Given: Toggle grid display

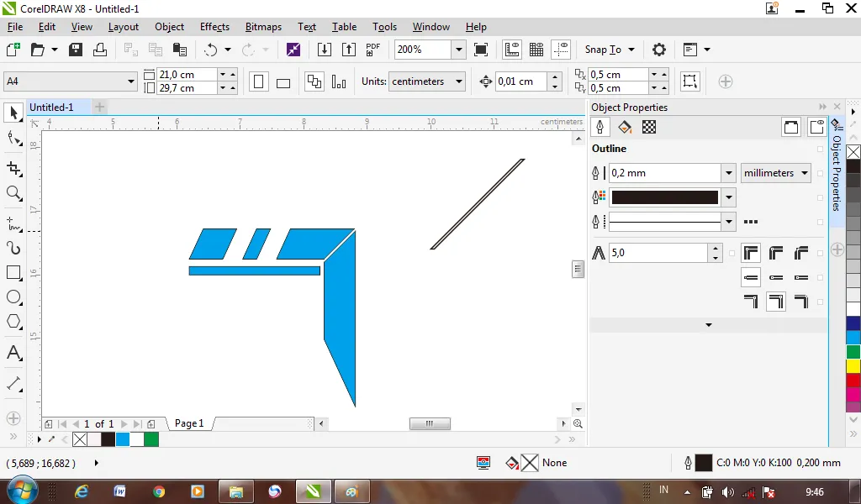Looking at the screenshot, I should [x=536, y=50].
